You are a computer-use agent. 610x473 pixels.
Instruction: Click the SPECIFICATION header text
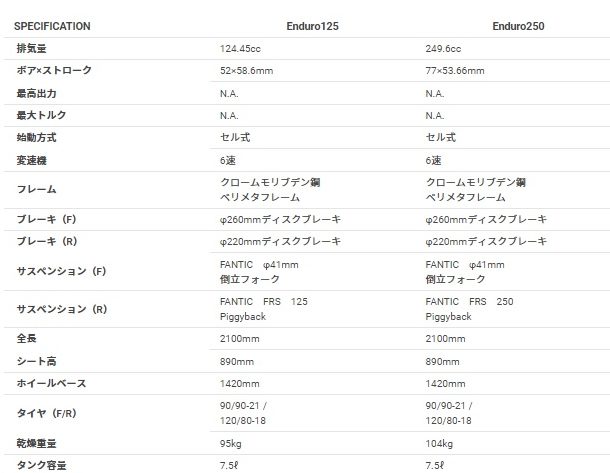tap(52, 26)
